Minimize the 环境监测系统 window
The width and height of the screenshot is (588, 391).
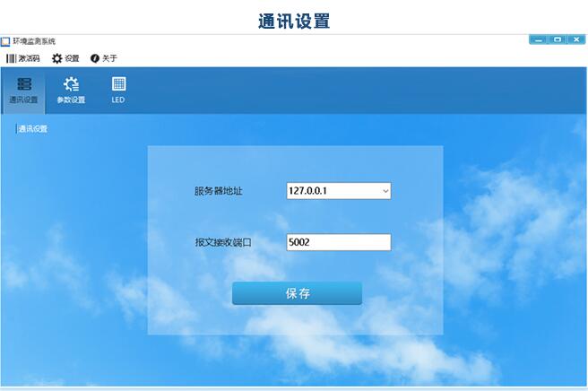(538, 39)
